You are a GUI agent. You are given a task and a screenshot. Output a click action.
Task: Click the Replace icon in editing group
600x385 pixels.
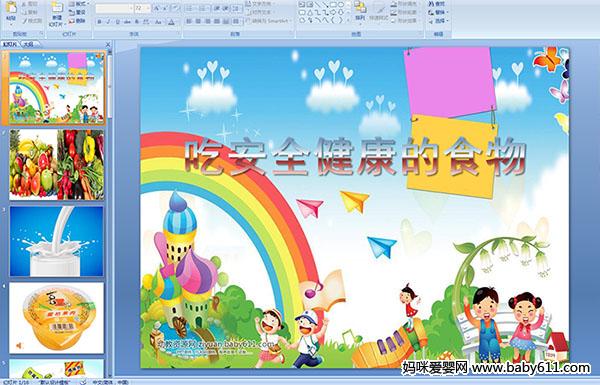point(437,12)
